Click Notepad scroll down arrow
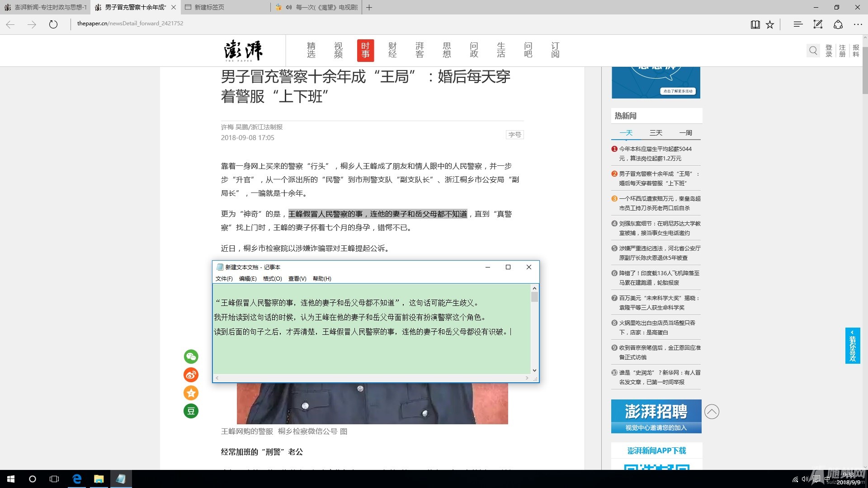This screenshot has width=868, height=488. (534, 371)
